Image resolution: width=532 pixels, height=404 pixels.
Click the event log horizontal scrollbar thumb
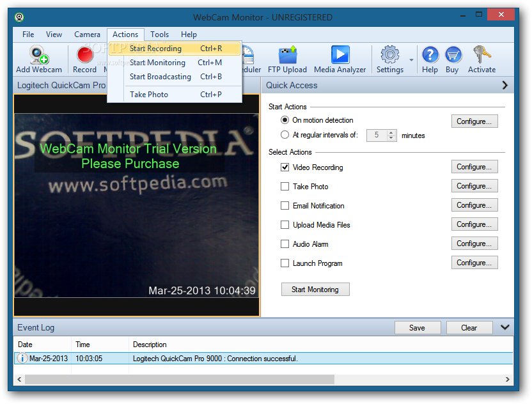pyautogui.click(x=180, y=379)
